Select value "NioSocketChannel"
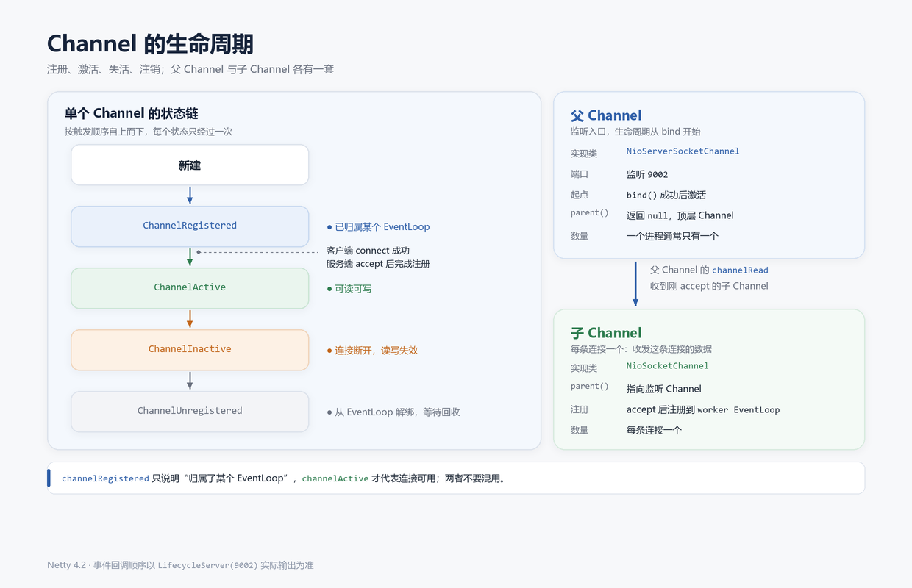The height and width of the screenshot is (588, 912). [668, 366]
